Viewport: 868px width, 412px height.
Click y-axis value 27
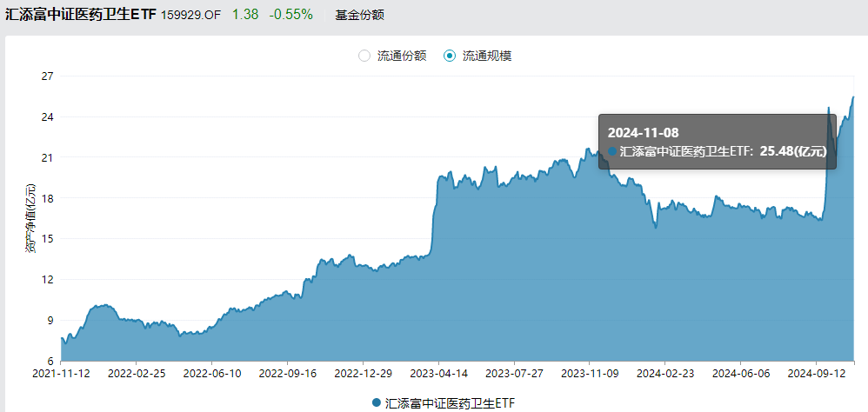[46, 76]
